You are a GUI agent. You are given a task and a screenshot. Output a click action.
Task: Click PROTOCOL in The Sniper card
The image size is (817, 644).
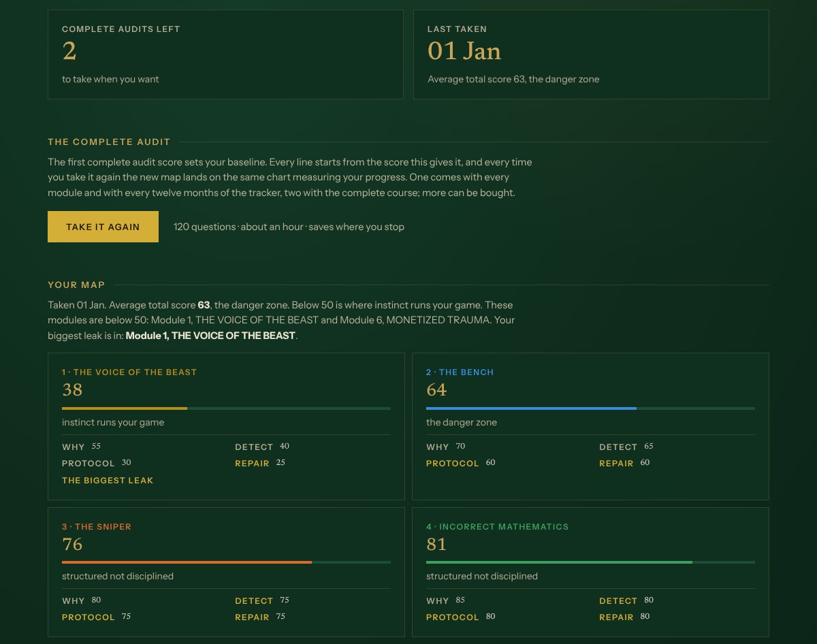[x=89, y=617]
